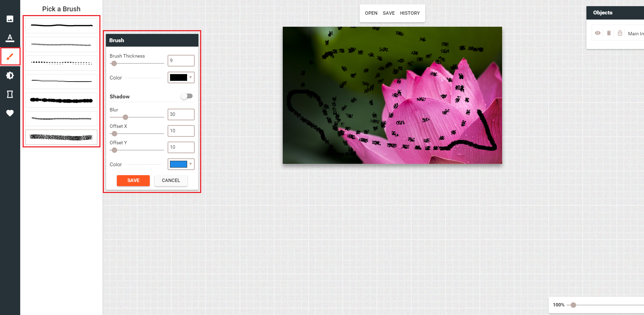The width and height of the screenshot is (644, 315).
Task: Click the OPEN menu item
Action: pyautogui.click(x=371, y=13)
